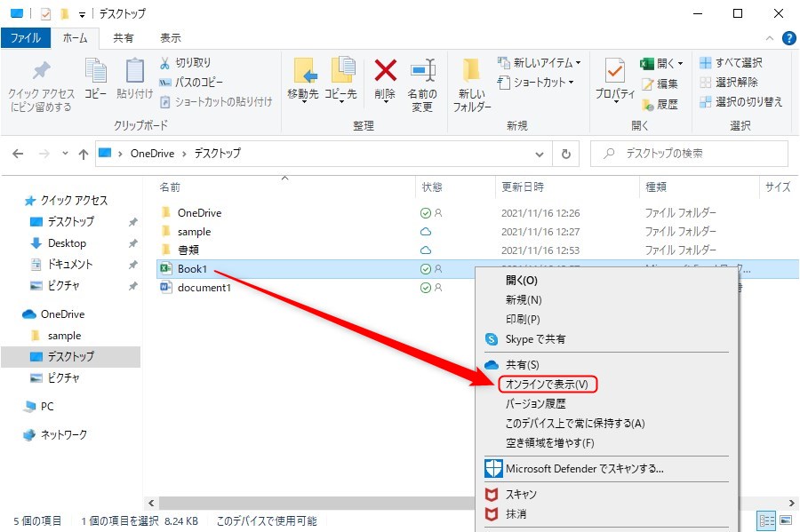Select View Online (オンラインで表示) menu entry

(x=547, y=385)
